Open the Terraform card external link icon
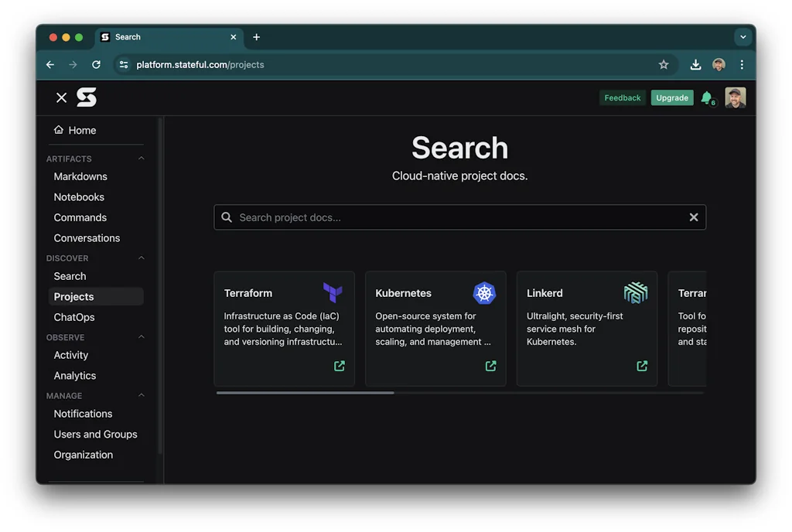 point(339,366)
